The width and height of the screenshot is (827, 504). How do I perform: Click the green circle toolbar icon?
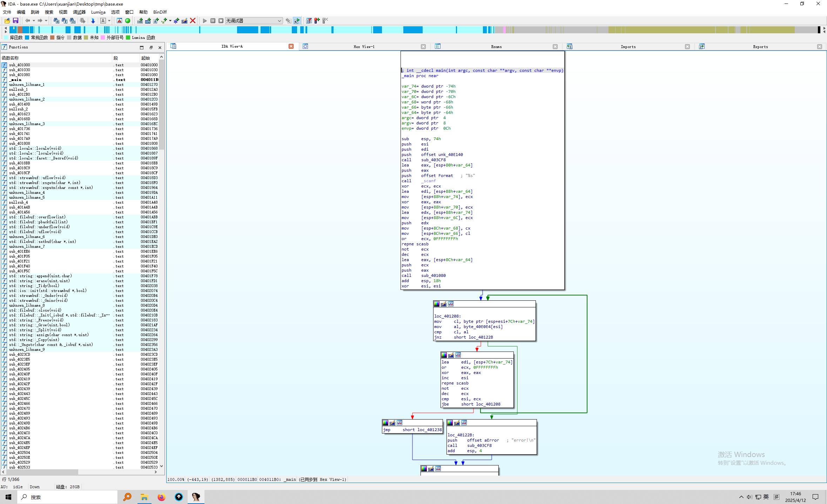(x=128, y=21)
